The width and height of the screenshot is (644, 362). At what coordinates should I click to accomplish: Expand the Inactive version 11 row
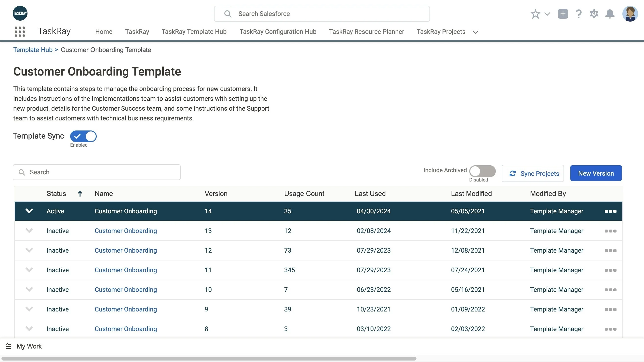(x=29, y=270)
